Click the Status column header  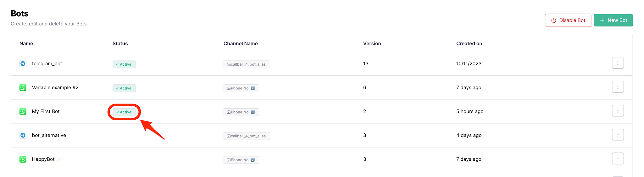[x=120, y=44]
